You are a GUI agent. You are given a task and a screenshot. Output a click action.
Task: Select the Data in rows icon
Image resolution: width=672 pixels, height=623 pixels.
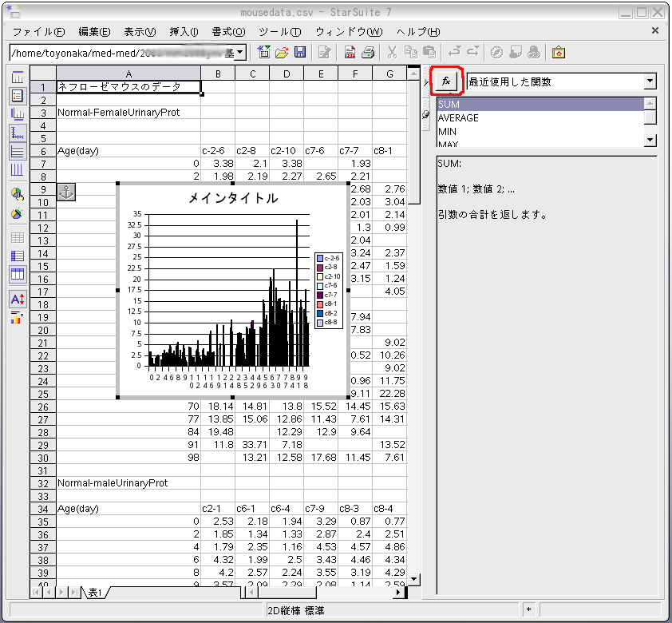(x=17, y=256)
